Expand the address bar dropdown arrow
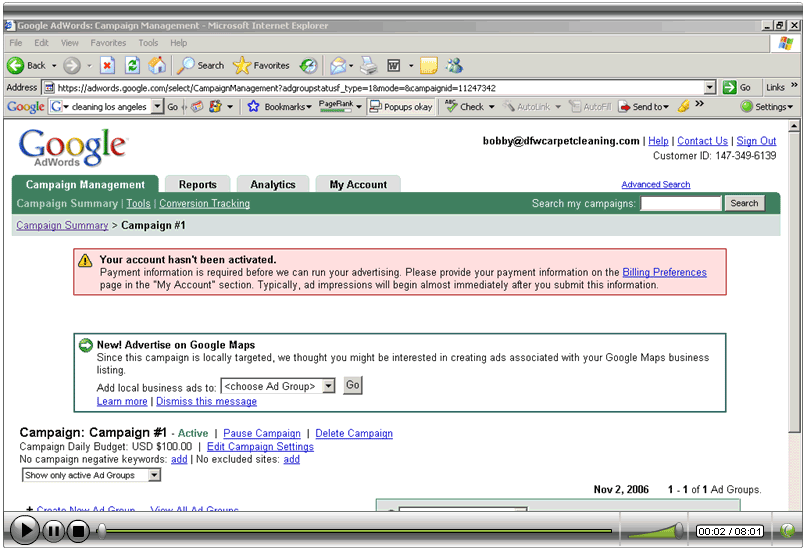The height and width of the screenshot is (553, 807). click(x=710, y=88)
